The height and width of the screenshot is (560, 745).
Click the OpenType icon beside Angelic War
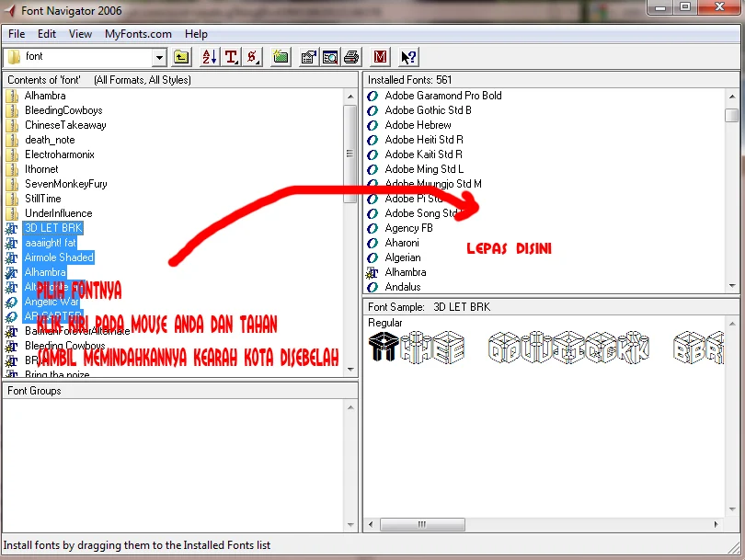point(11,303)
